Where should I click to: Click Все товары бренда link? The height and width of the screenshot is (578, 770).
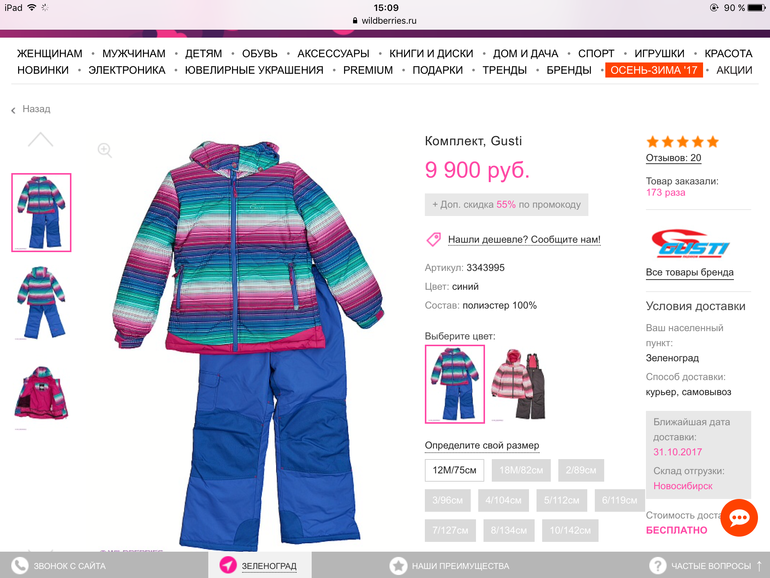click(689, 273)
